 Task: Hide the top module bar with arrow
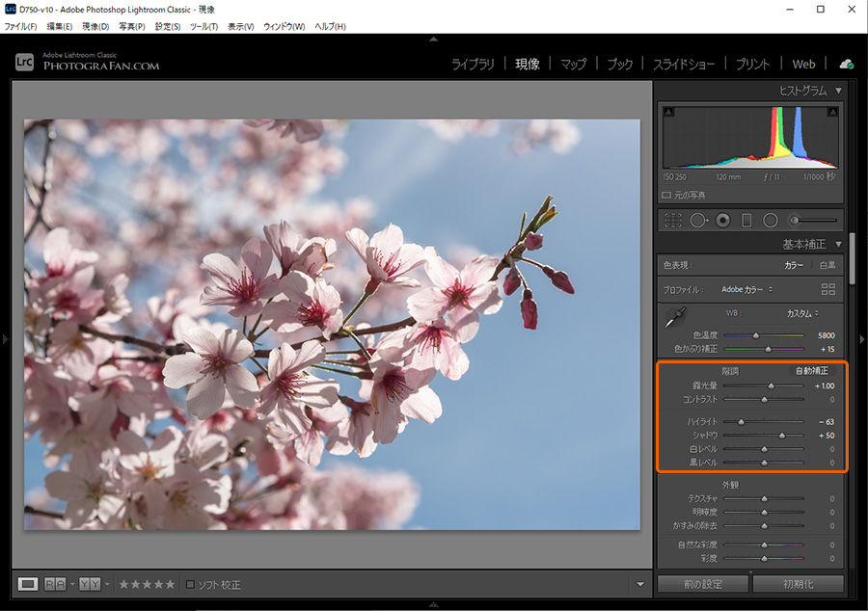tap(433, 40)
